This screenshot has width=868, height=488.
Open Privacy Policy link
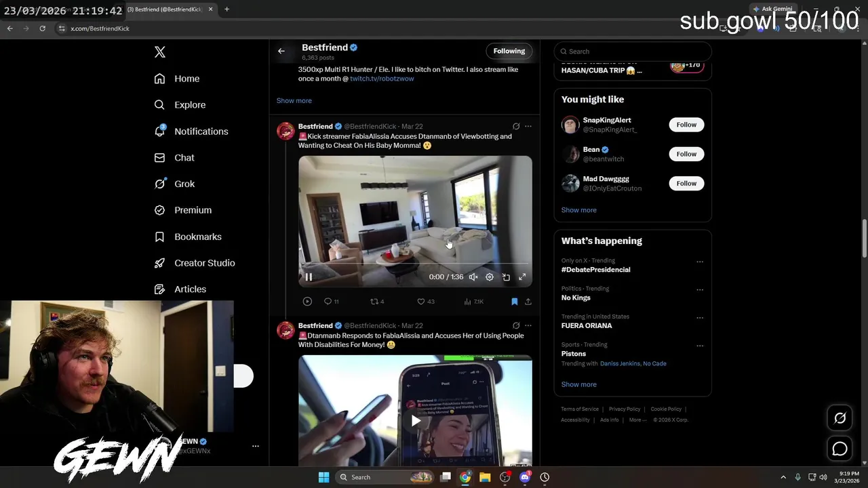625,409
